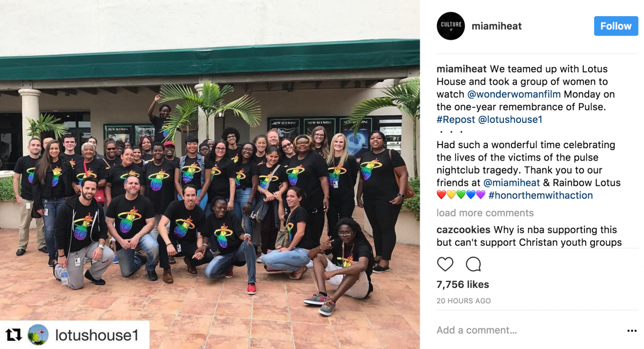
Task: Open miamiheat username in the header
Action: tap(496, 26)
